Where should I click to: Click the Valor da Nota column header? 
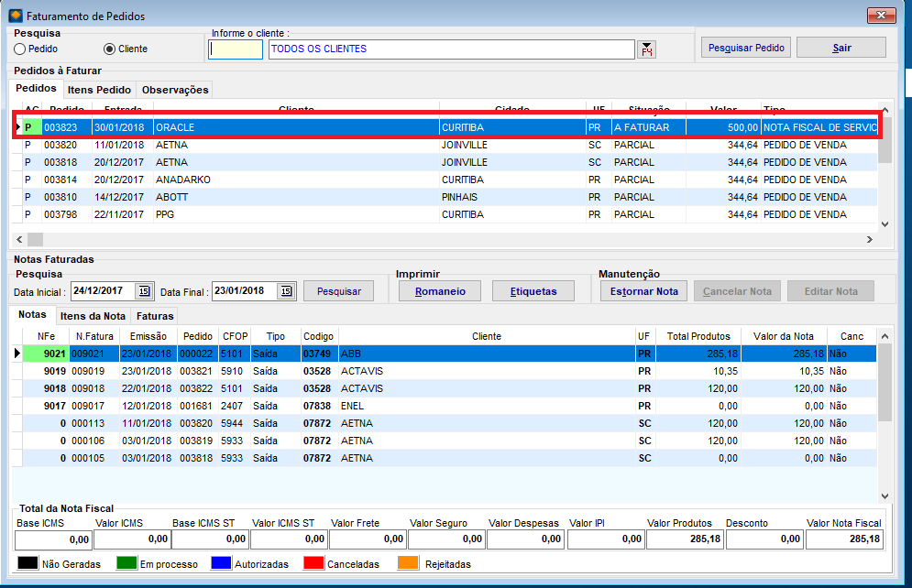click(x=784, y=336)
